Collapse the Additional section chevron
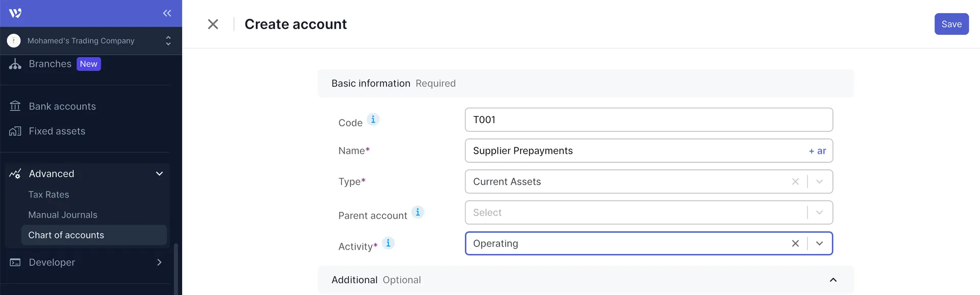 pos(833,280)
